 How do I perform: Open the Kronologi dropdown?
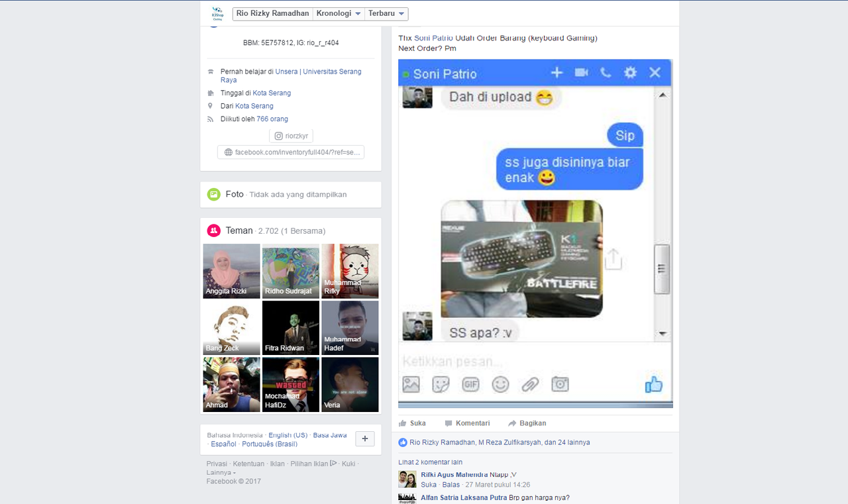(x=339, y=13)
